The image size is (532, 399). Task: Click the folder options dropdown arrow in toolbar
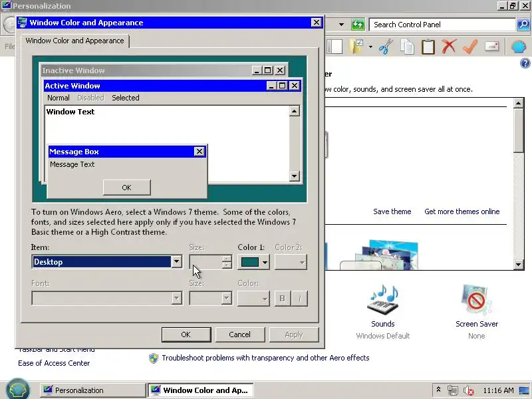(x=370, y=47)
